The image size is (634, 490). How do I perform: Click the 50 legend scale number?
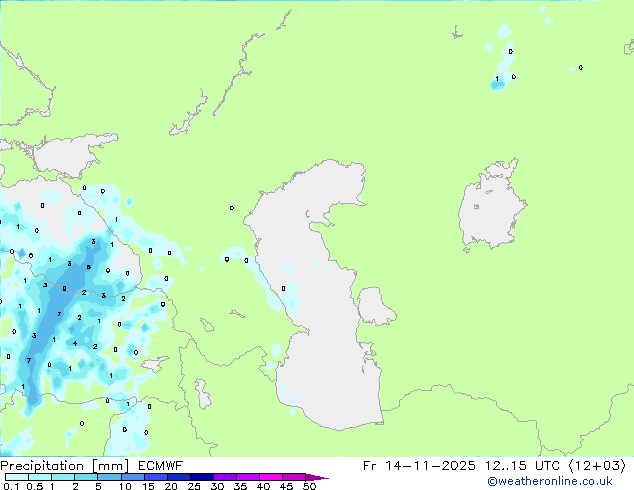tap(309, 486)
